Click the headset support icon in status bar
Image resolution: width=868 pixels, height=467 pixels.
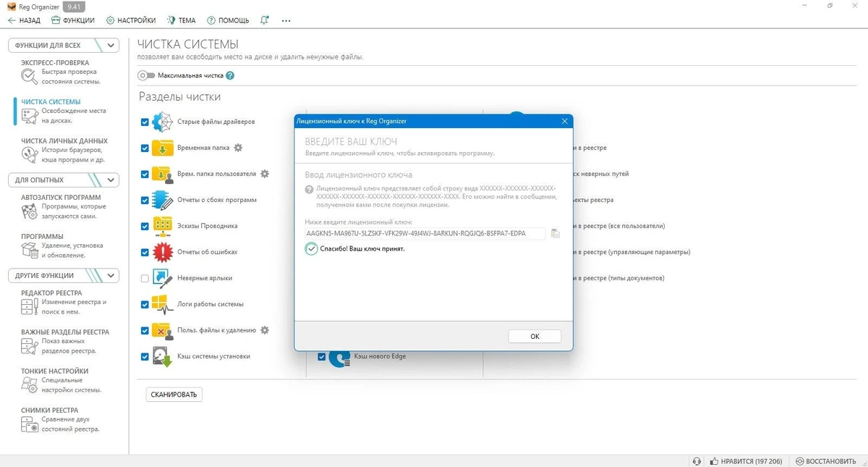697,460
